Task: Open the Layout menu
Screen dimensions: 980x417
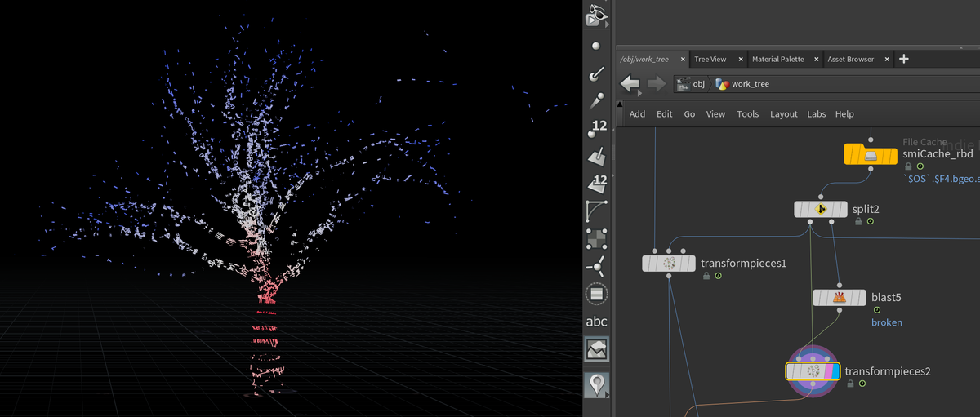Action: pyautogui.click(x=784, y=114)
